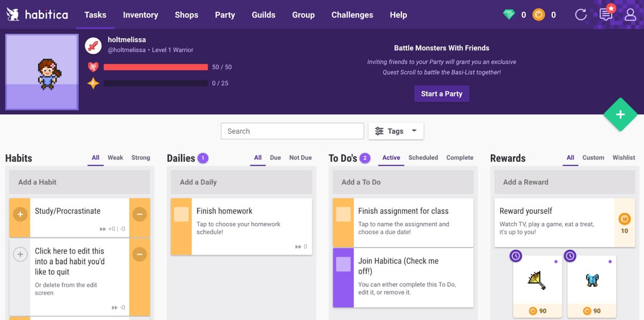The width and height of the screenshot is (644, 320).
Task: Click the green plus create task button
Action: pos(620,115)
